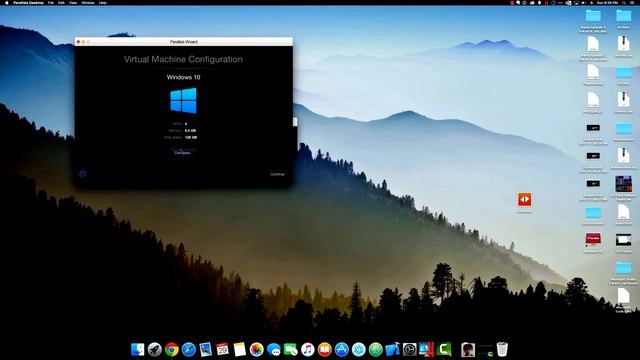Open Spotlight search in menu bar
Viewport: 640px width, 360px height.
click(x=624, y=2)
